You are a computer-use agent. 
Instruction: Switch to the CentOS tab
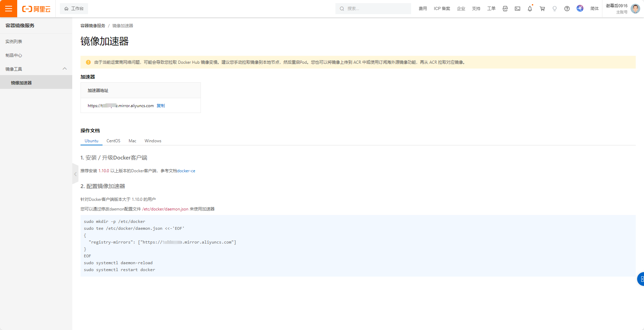[x=114, y=141]
